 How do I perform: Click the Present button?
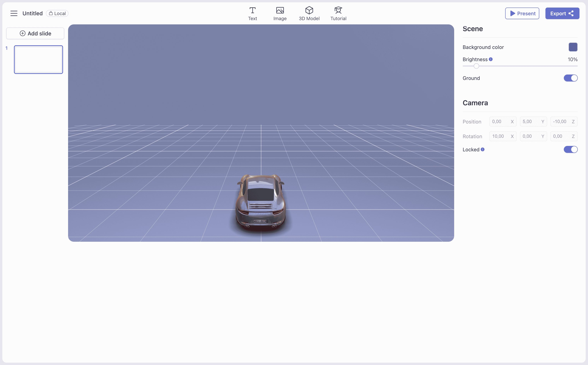click(x=522, y=14)
